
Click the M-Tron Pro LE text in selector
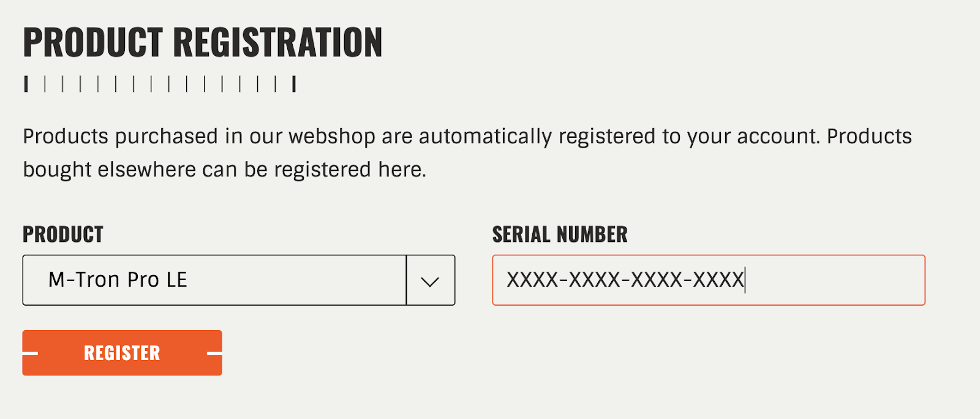(118, 280)
